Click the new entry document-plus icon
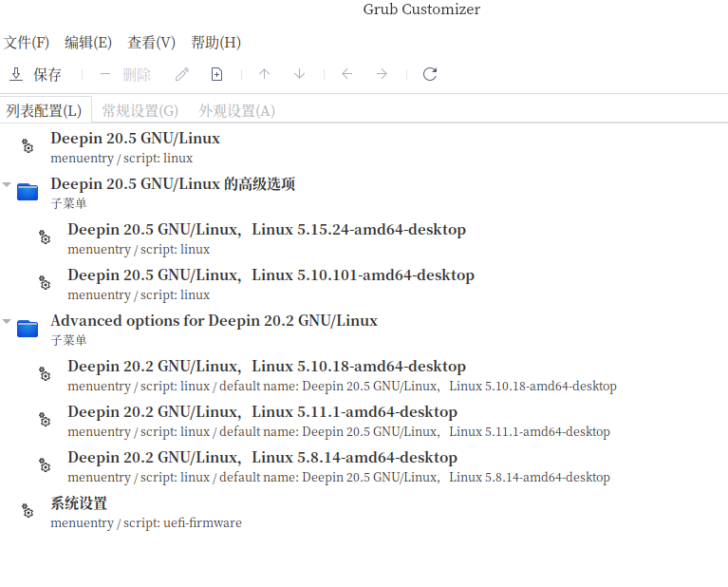The height and width of the screenshot is (587, 728). click(x=216, y=74)
